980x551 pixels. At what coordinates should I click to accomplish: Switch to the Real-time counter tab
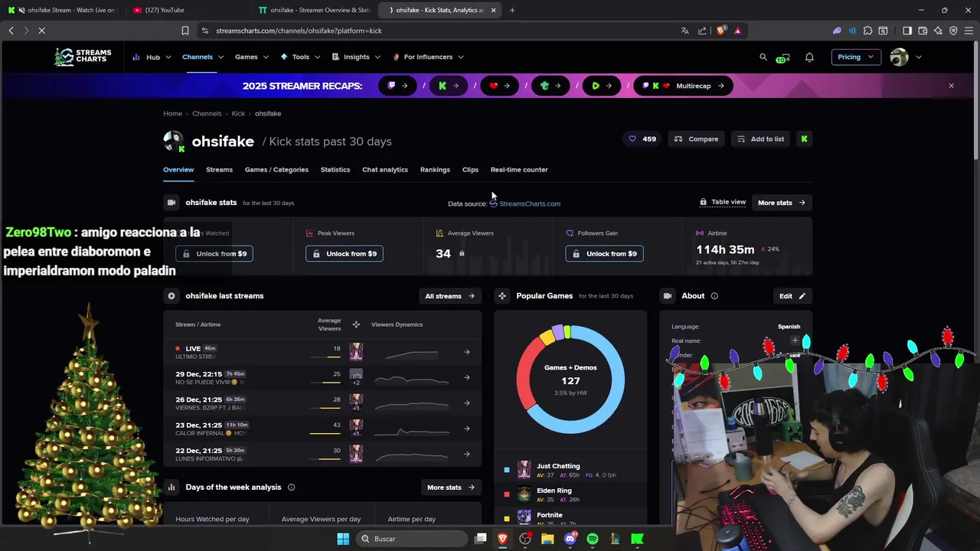519,170
